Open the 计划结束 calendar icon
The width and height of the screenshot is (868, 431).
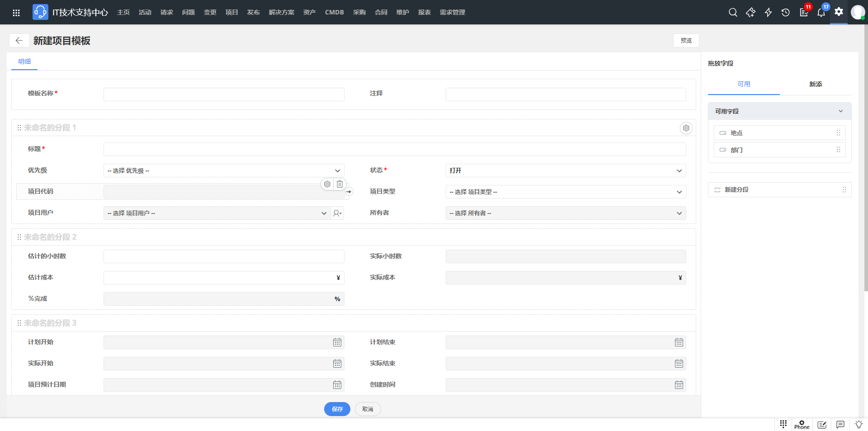click(679, 342)
